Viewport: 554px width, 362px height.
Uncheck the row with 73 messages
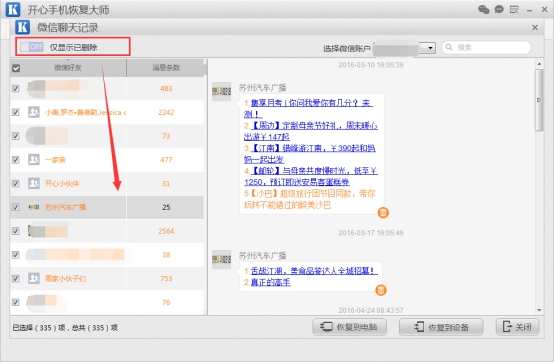point(16,136)
